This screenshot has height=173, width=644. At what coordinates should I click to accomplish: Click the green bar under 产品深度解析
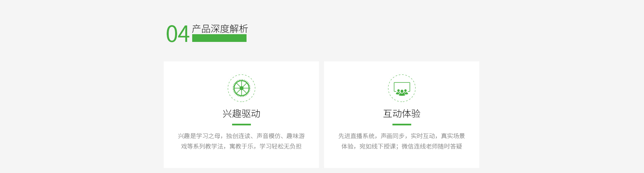(x=219, y=38)
